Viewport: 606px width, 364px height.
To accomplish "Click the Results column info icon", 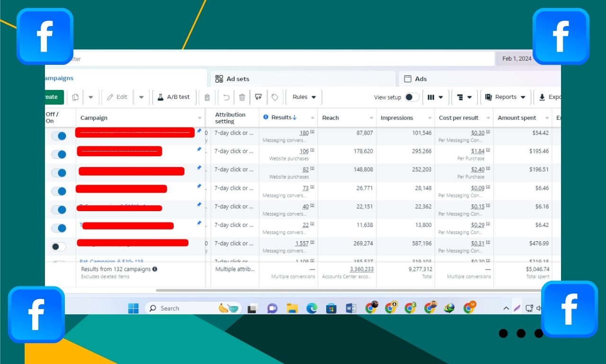I will (x=266, y=117).
